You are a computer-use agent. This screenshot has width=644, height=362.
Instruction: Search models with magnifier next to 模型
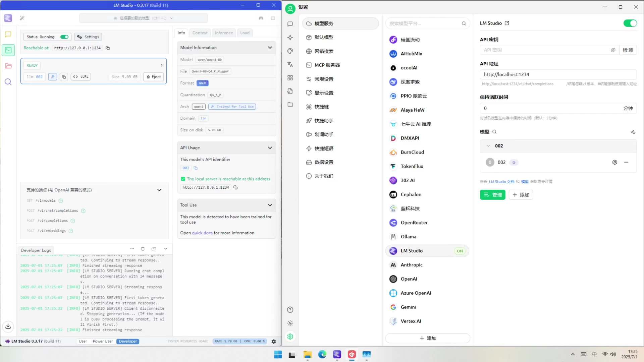coord(494,132)
